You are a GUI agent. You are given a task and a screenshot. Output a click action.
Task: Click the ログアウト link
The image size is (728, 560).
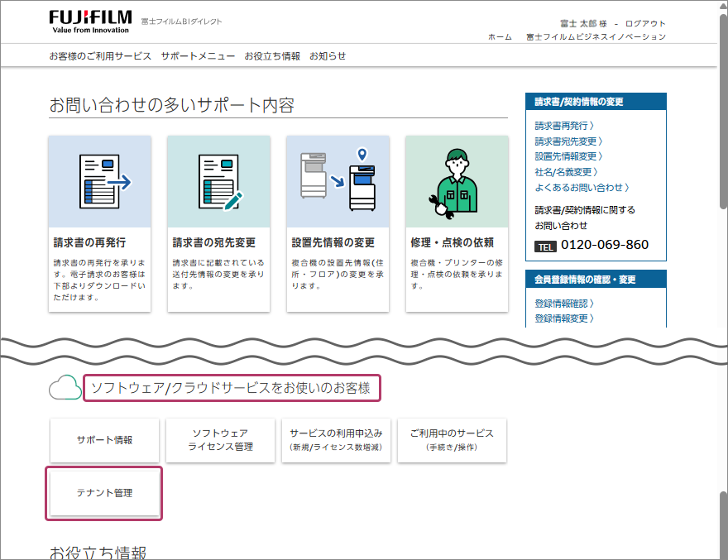point(645,24)
